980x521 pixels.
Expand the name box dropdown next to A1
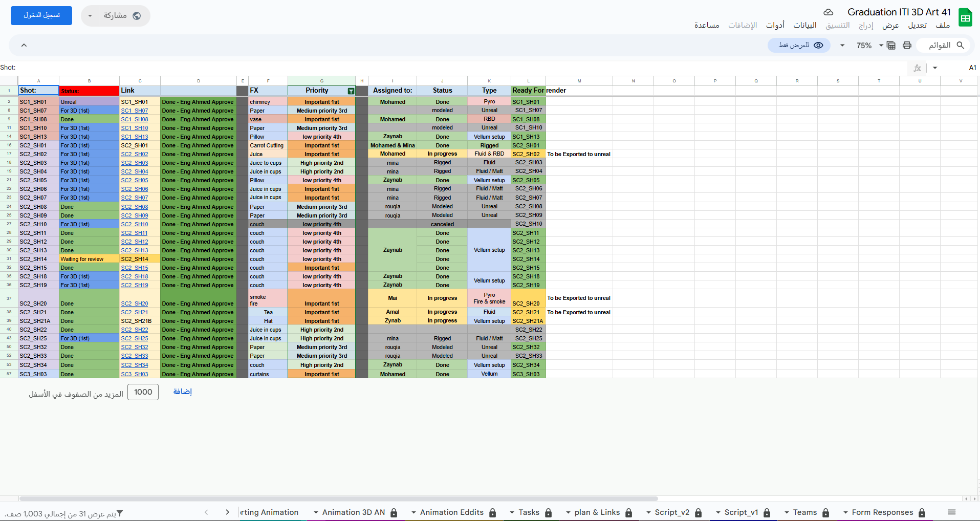click(935, 68)
